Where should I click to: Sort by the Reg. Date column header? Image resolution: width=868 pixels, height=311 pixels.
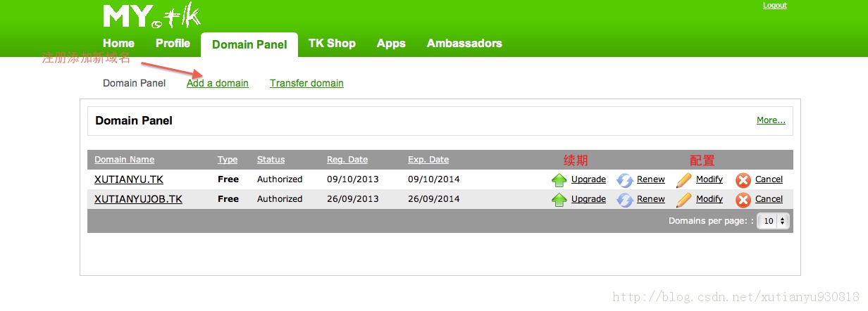pos(347,160)
